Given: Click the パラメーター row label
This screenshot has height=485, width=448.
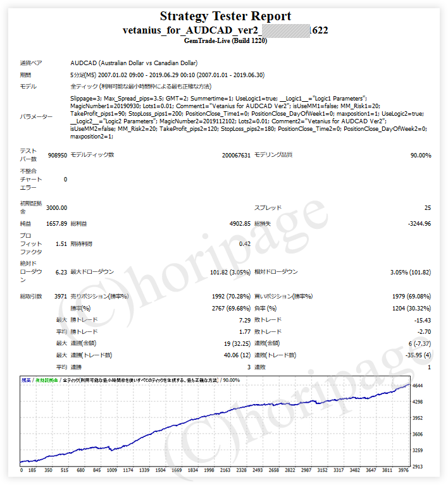Looking at the screenshot, I should (36, 117).
